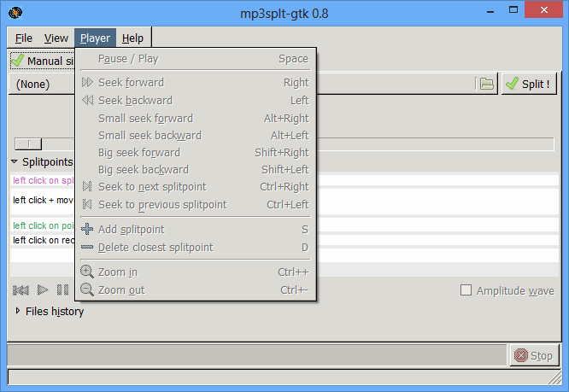Viewport: 569px width, 392px height.
Task: Click the Manual single file mode button
Action: point(42,61)
